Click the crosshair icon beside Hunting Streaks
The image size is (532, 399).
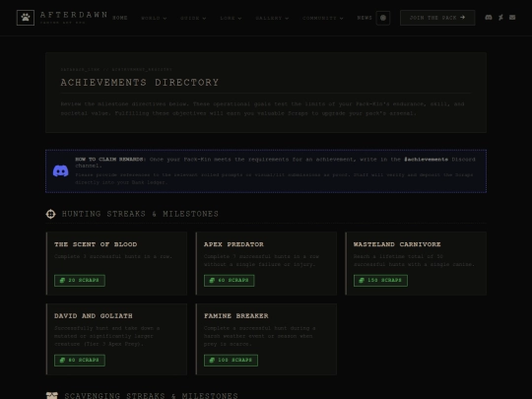coord(50,214)
